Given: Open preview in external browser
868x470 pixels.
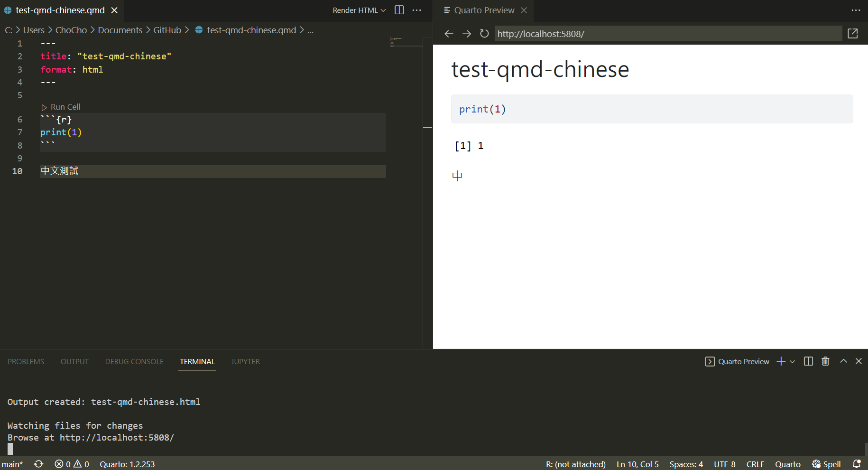Looking at the screenshot, I should click(x=853, y=34).
